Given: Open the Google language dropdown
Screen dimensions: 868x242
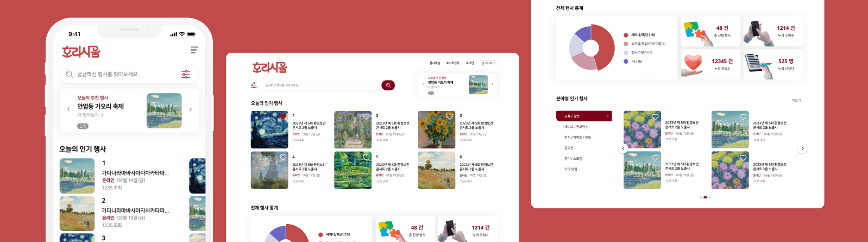Looking at the screenshot, I should [488, 63].
